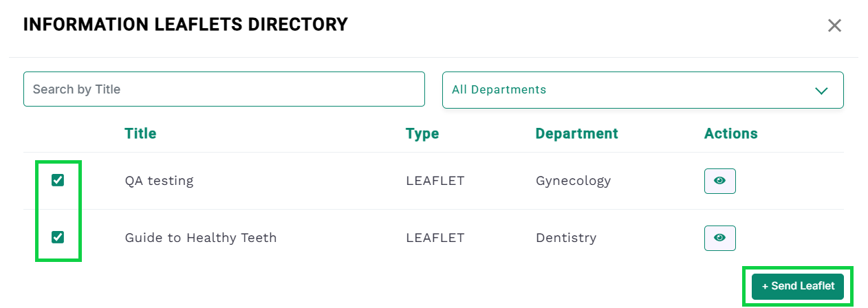
Task: Click the Actions column header
Action: (730, 133)
